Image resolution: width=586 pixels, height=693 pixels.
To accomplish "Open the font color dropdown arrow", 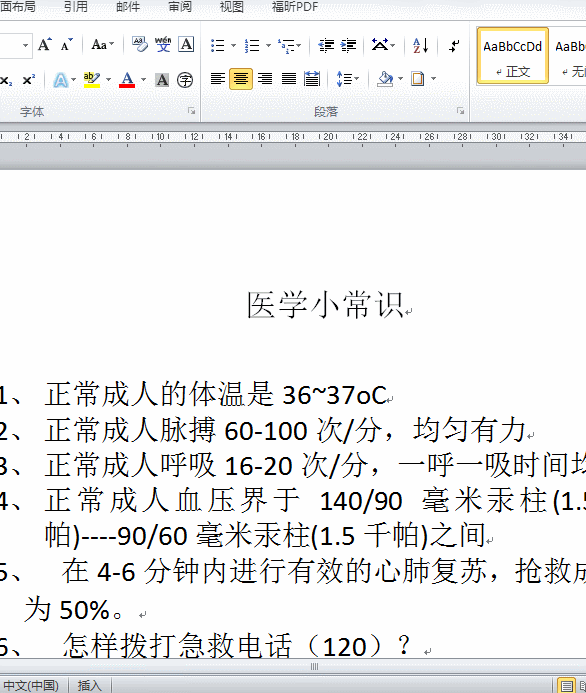I will pyautogui.click(x=143, y=80).
